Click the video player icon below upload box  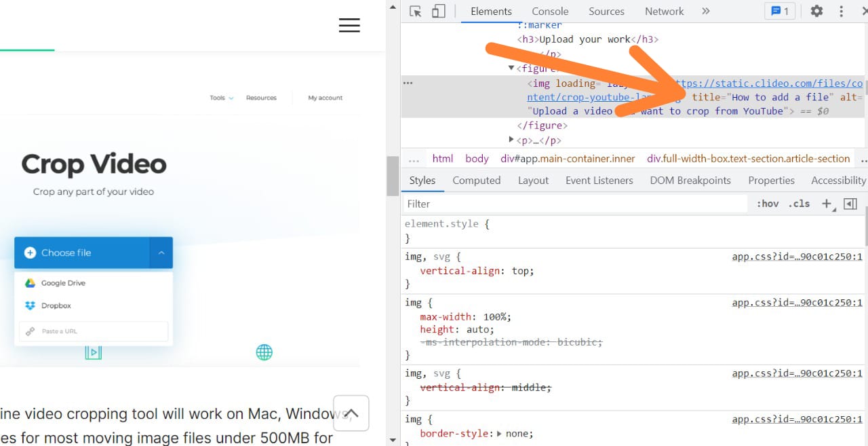[93, 352]
